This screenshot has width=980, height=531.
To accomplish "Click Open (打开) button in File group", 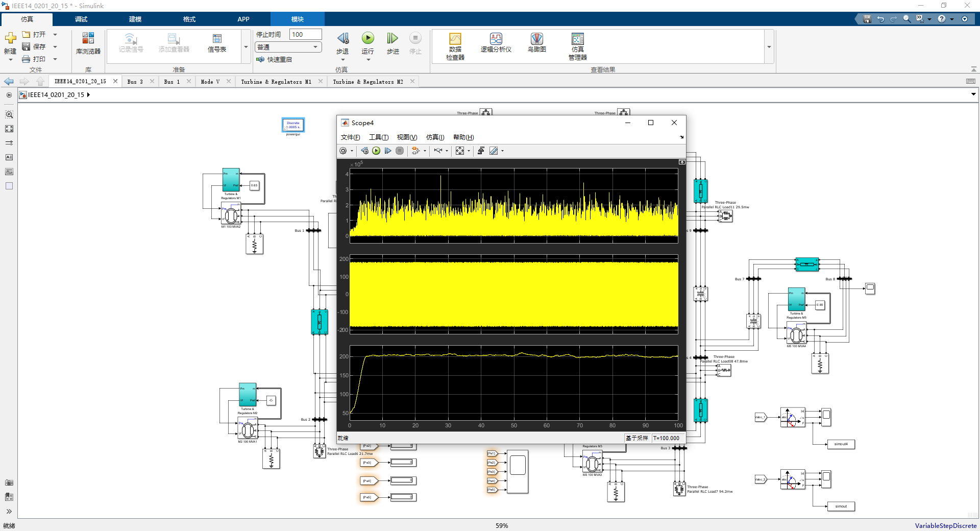I will pyautogui.click(x=34, y=35).
